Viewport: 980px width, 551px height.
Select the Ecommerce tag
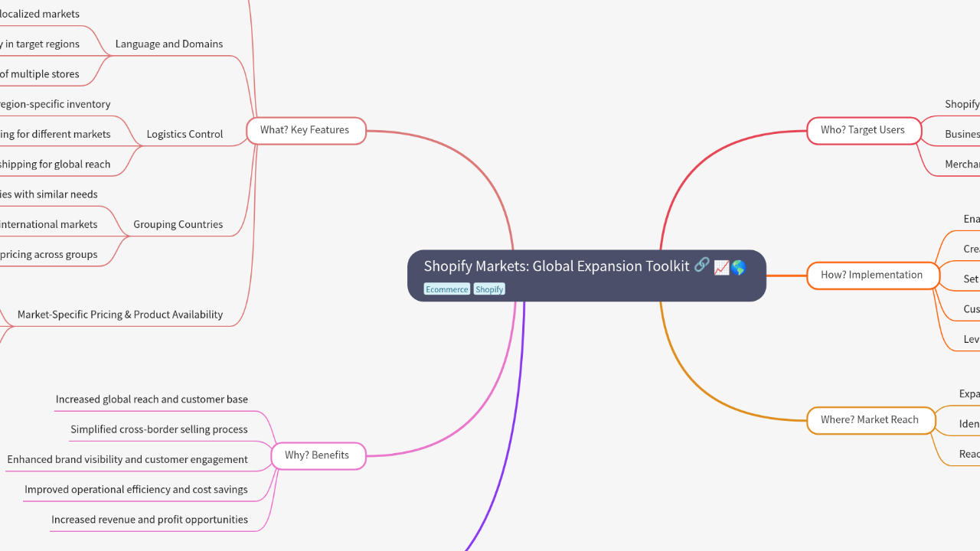pos(447,289)
